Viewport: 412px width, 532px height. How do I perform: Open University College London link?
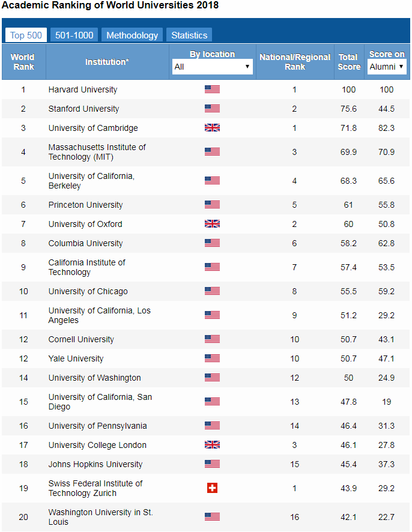pos(97,445)
